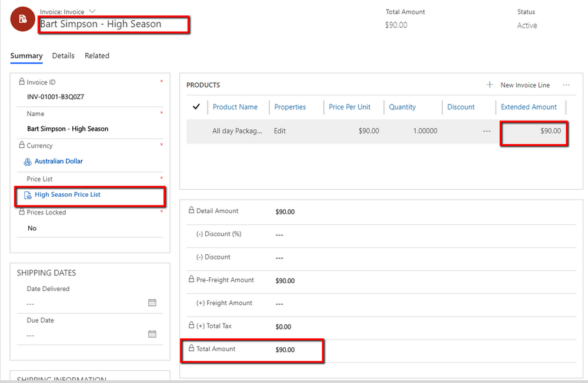The height and width of the screenshot is (383, 588).
Task: Click the lock icon beside Total Amount
Action: [x=191, y=348]
